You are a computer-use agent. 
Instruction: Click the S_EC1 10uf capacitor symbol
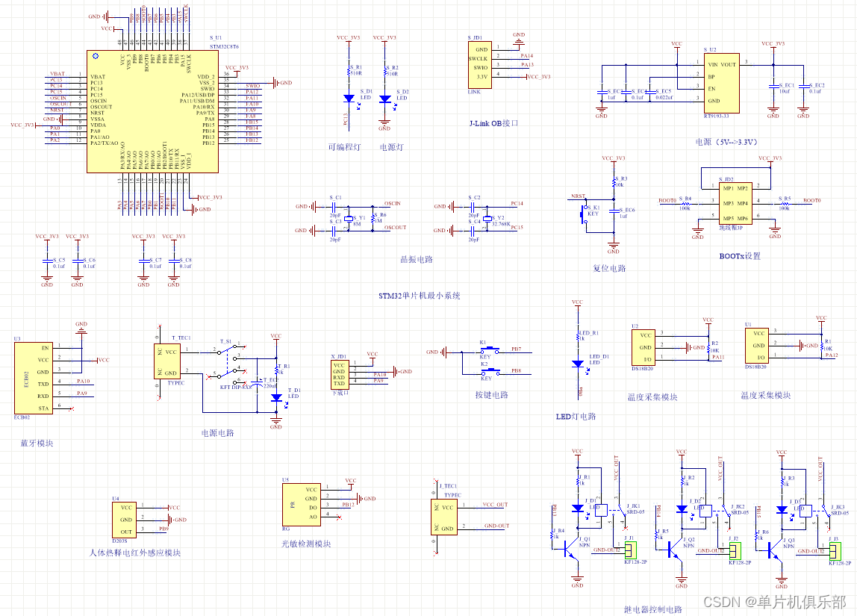(773, 87)
